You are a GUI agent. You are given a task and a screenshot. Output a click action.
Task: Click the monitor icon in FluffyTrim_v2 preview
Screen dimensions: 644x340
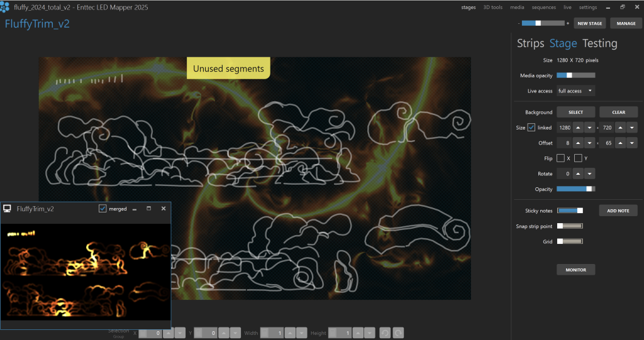pos(8,209)
